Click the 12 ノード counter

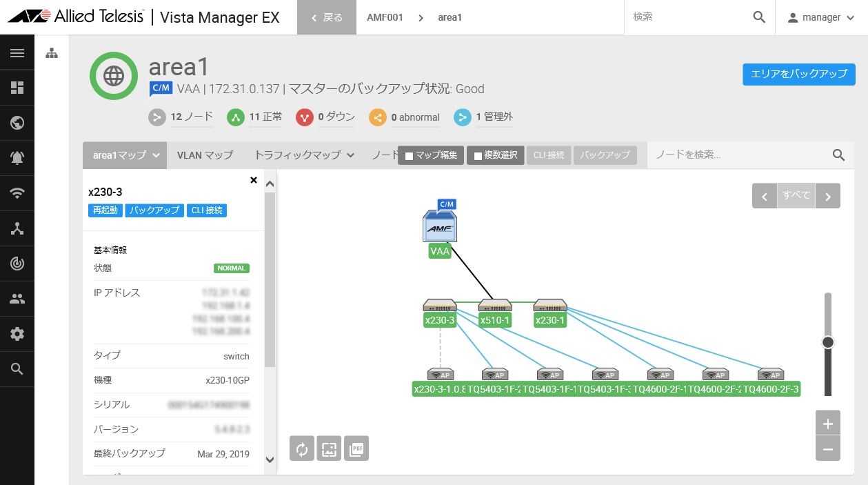pyautogui.click(x=181, y=117)
